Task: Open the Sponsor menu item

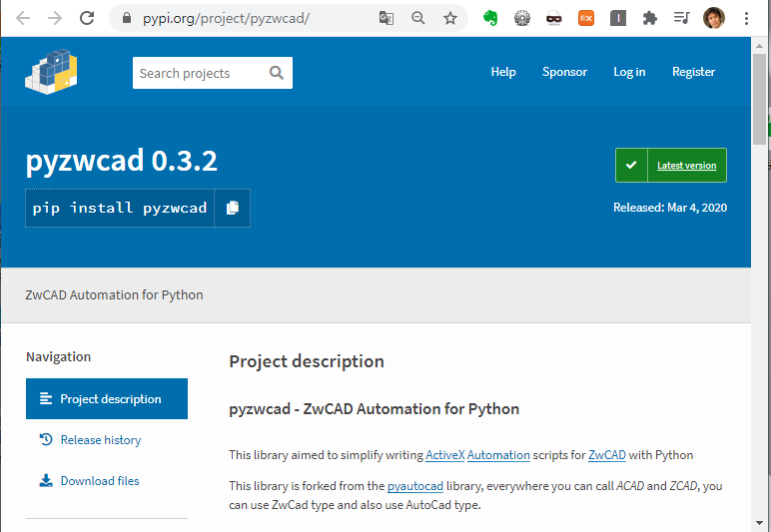Action: [564, 72]
